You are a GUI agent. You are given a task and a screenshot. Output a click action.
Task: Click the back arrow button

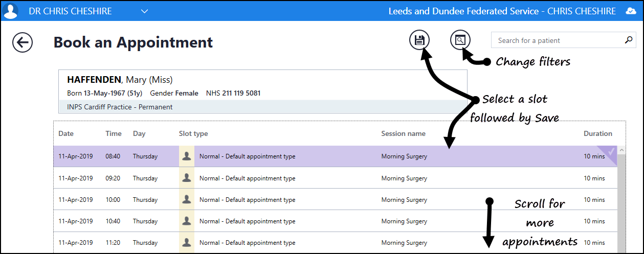23,42
